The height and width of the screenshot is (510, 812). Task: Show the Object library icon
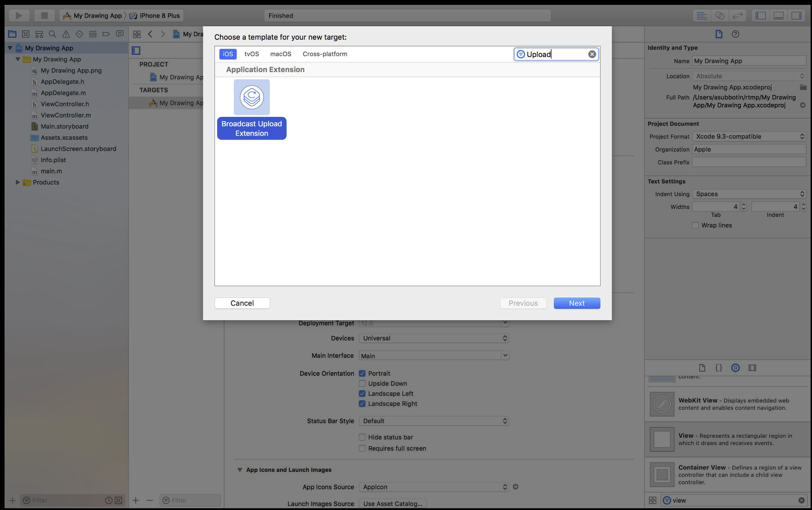click(735, 368)
